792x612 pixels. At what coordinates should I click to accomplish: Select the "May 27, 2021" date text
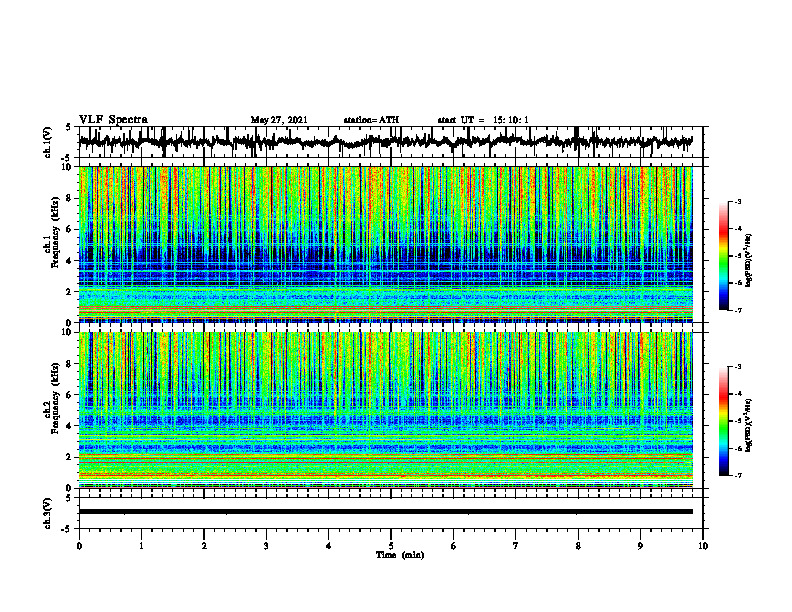[279, 120]
